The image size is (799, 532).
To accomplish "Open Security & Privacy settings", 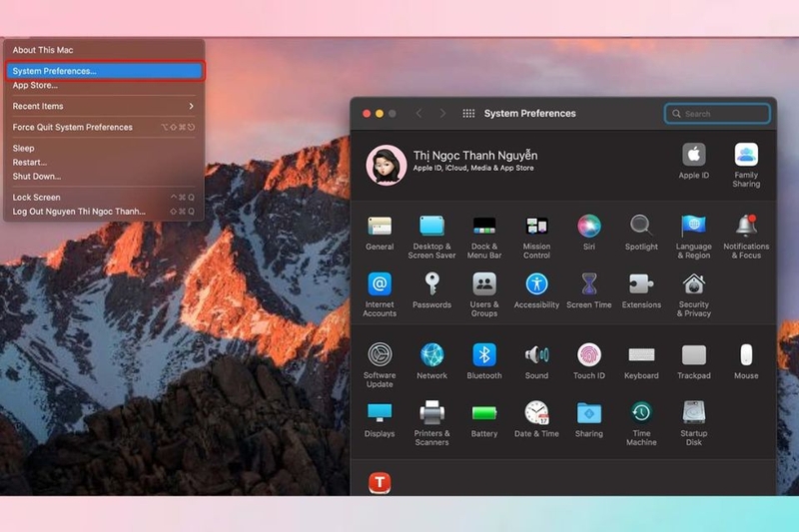I will (693, 294).
